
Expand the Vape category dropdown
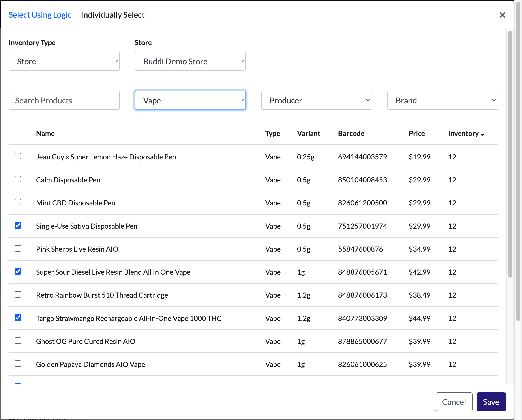click(190, 100)
